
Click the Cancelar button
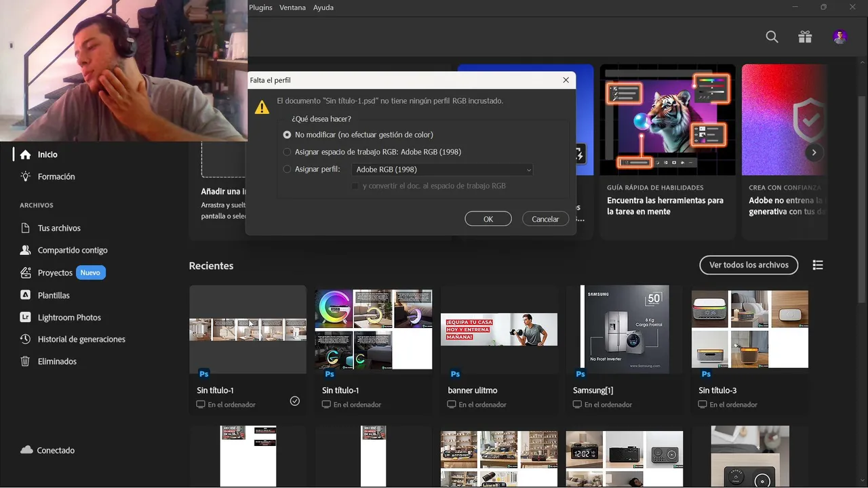(x=545, y=219)
